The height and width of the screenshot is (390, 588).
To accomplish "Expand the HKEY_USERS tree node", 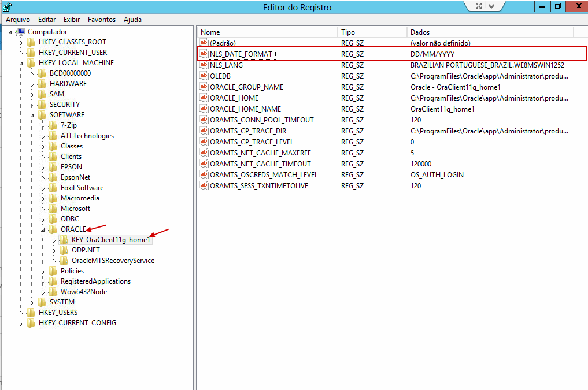I will 21,313.
